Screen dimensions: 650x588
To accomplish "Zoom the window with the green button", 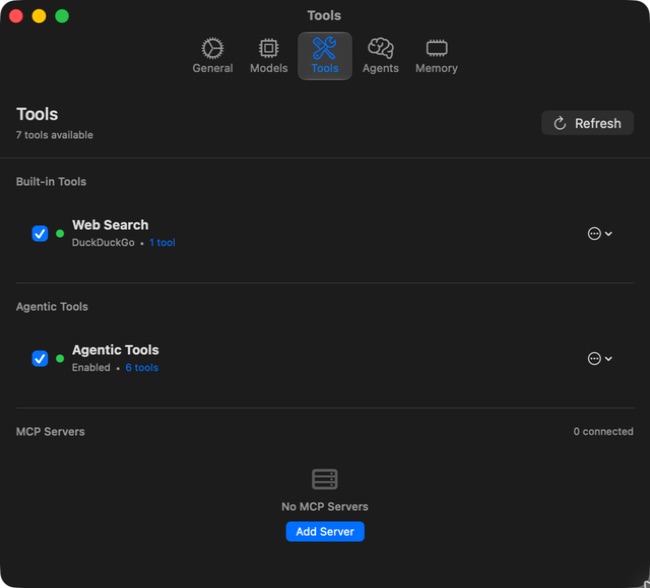I will [x=62, y=16].
